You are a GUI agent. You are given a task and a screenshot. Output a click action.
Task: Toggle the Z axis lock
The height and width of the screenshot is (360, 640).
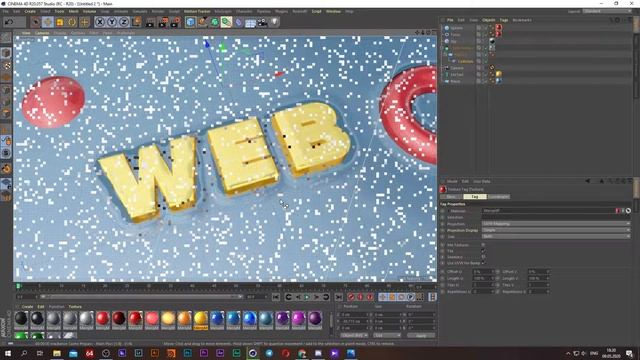tap(124, 22)
